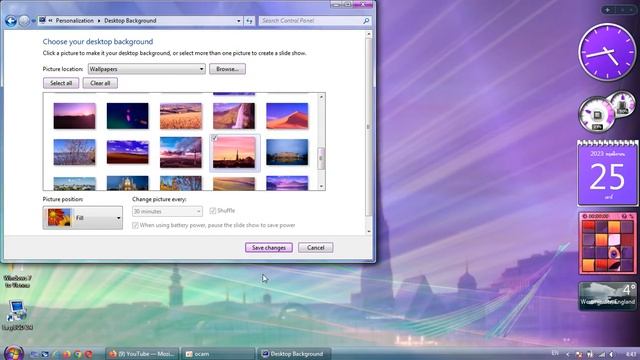This screenshot has width=640, height=360.
Task: Click the add gadget plus icon
Action: click(x=607, y=10)
